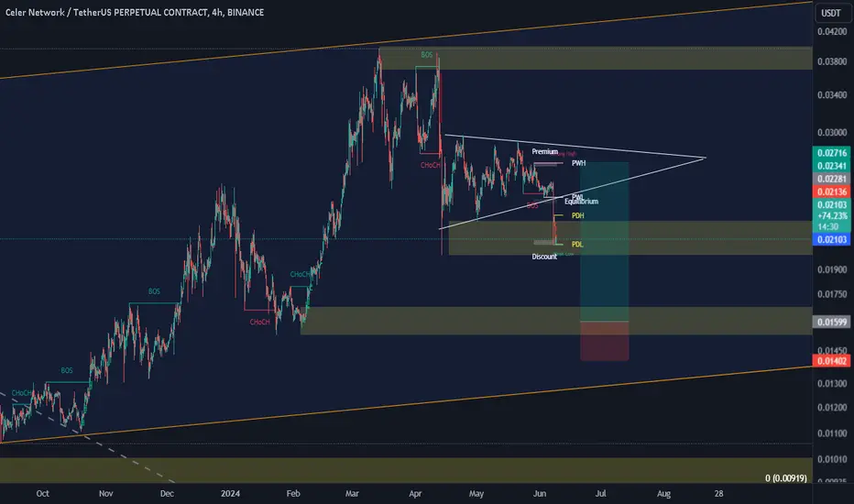Click the 0.04200 price axis tick
The width and height of the screenshot is (854, 504).
click(x=832, y=31)
